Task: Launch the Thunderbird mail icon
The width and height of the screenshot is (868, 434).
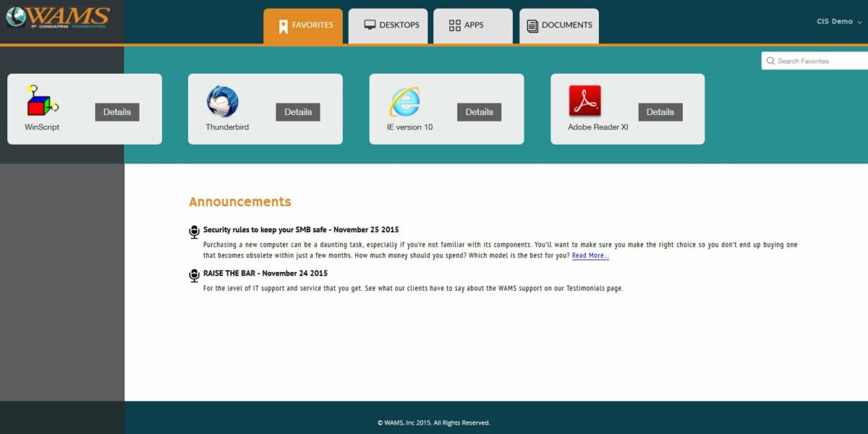Action: click(222, 101)
